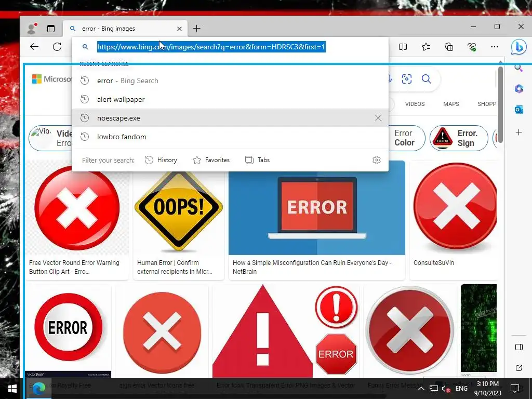
Task: Filter search by Tabs
Action: [x=258, y=160]
